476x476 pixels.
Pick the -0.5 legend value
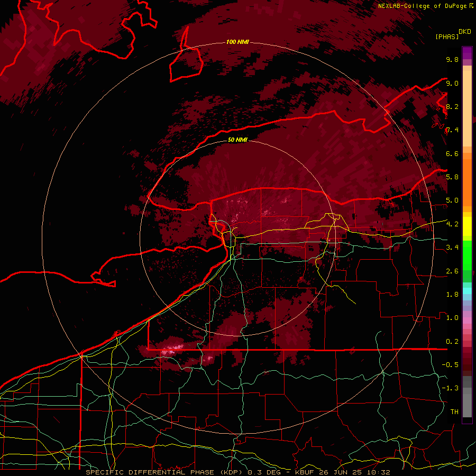click(450, 365)
